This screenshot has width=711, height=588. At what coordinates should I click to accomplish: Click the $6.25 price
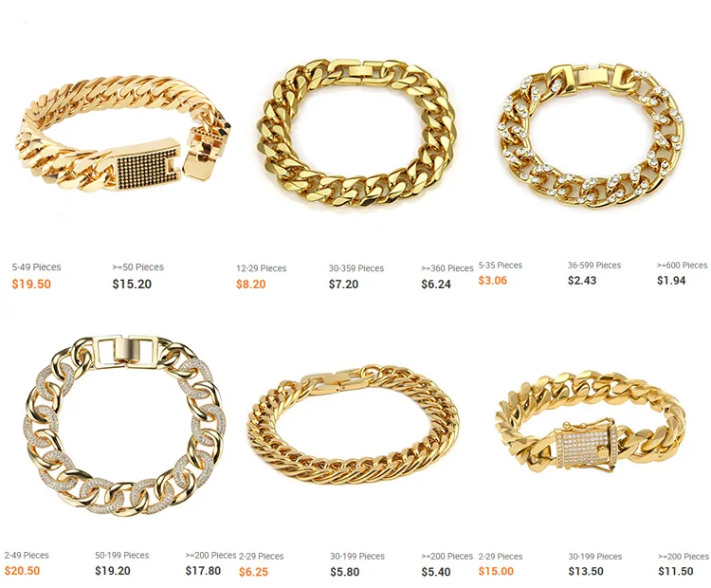[253, 572]
